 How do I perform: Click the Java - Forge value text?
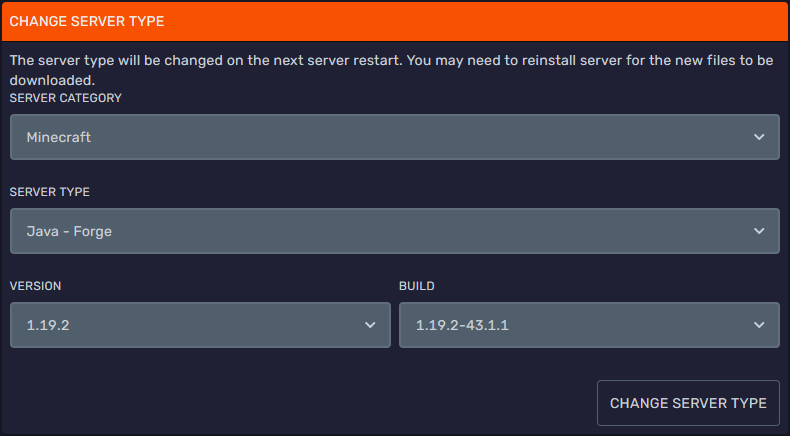69,231
